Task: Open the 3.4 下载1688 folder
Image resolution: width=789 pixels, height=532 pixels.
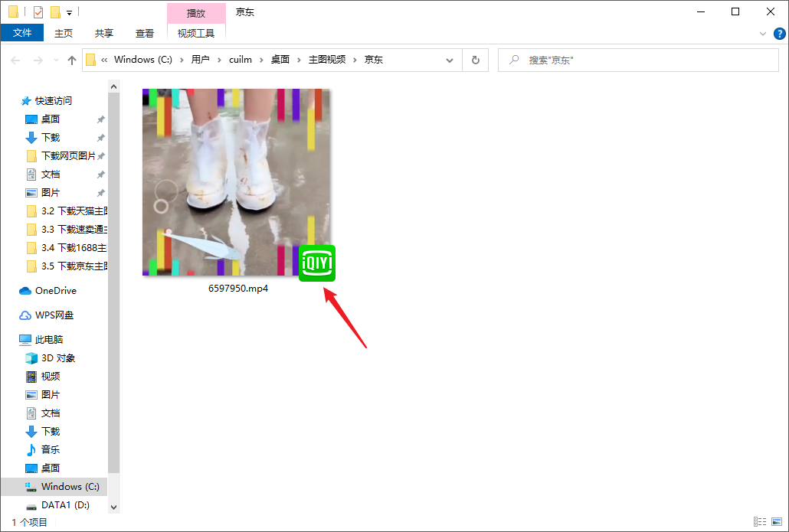Action: [x=74, y=248]
